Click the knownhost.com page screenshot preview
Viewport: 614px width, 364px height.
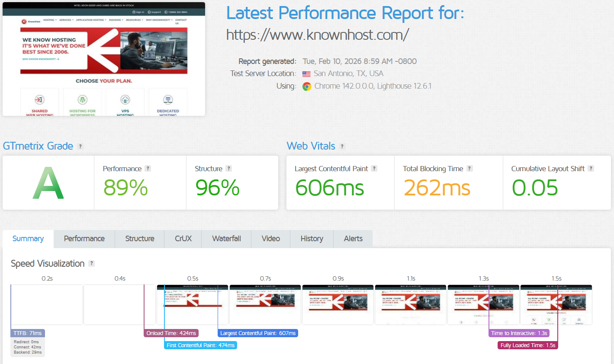pos(104,59)
